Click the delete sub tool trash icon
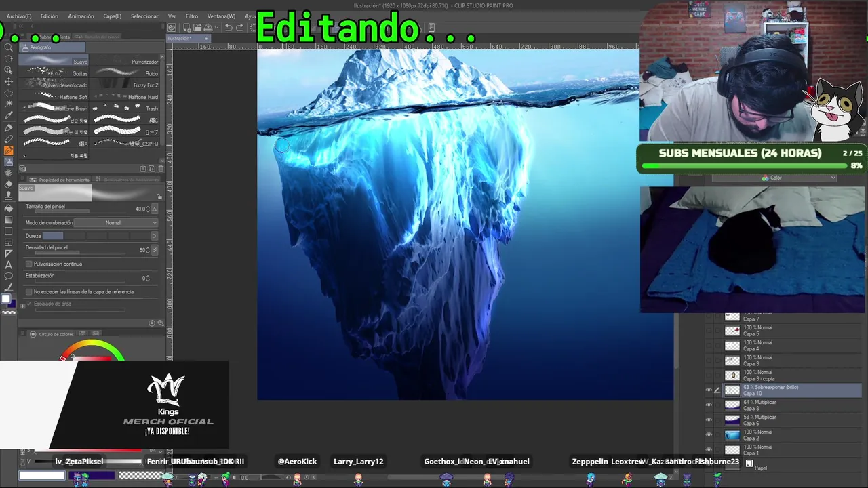Image resolution: width=868 pixels, height=488 pixels. point(161,169)
